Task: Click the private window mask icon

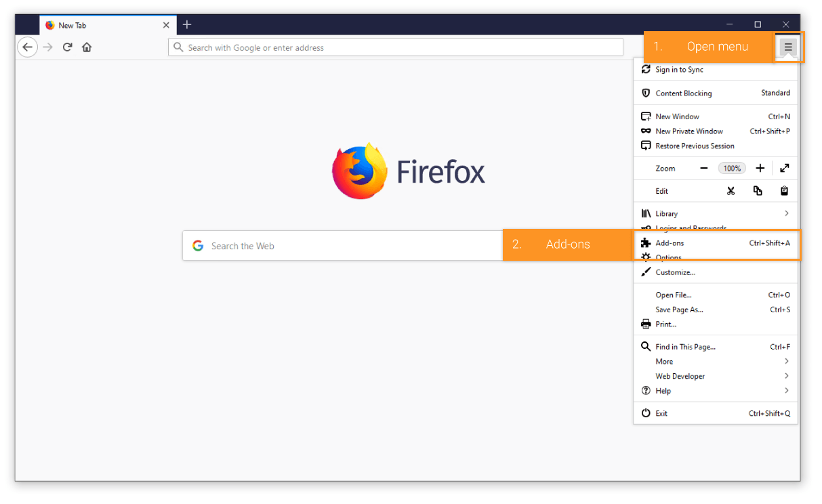Action: tap(646, 131)
